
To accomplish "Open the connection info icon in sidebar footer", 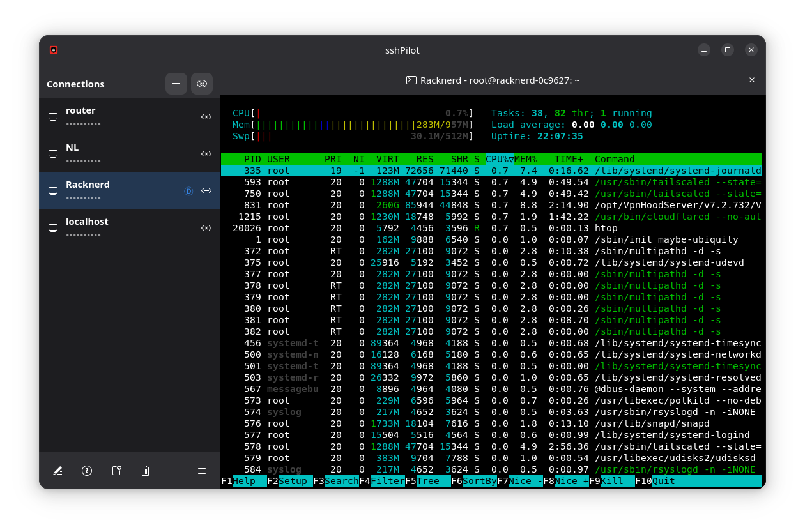I will point(87,471).
